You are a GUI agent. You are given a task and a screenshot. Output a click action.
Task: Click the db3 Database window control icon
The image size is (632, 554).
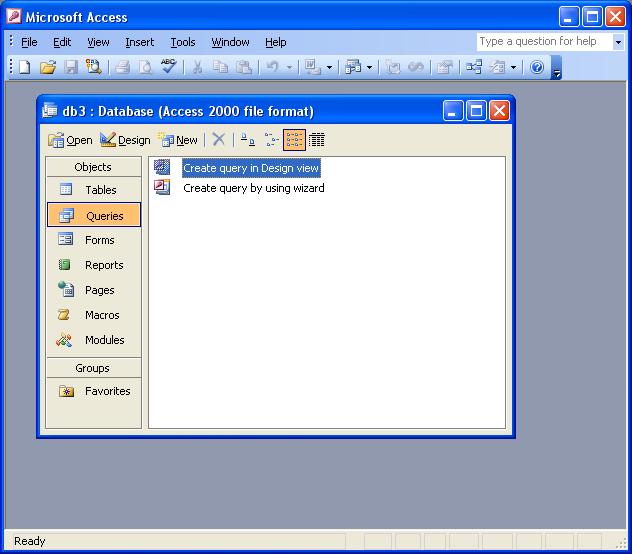coord(50,110)
